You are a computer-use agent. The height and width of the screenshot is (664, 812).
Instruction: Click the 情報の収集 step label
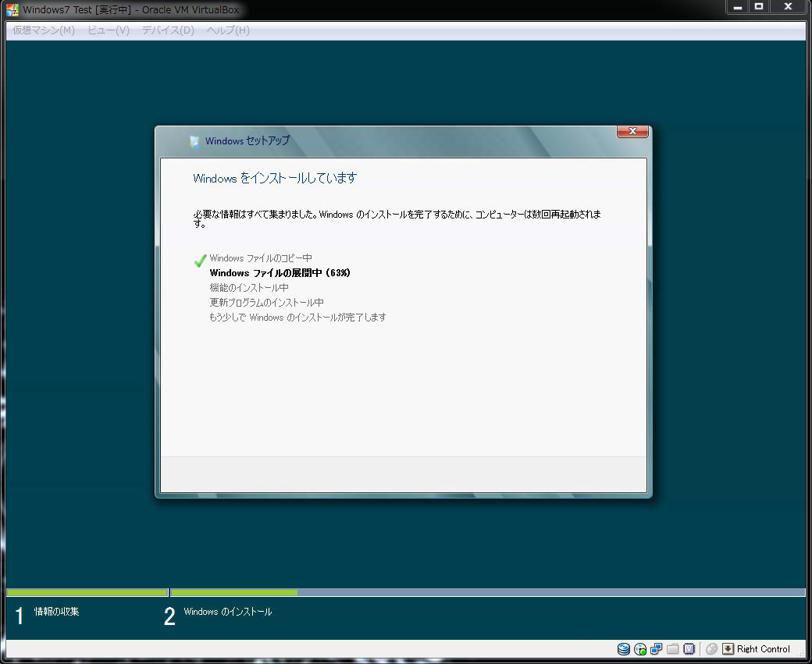tap(56, 612)
